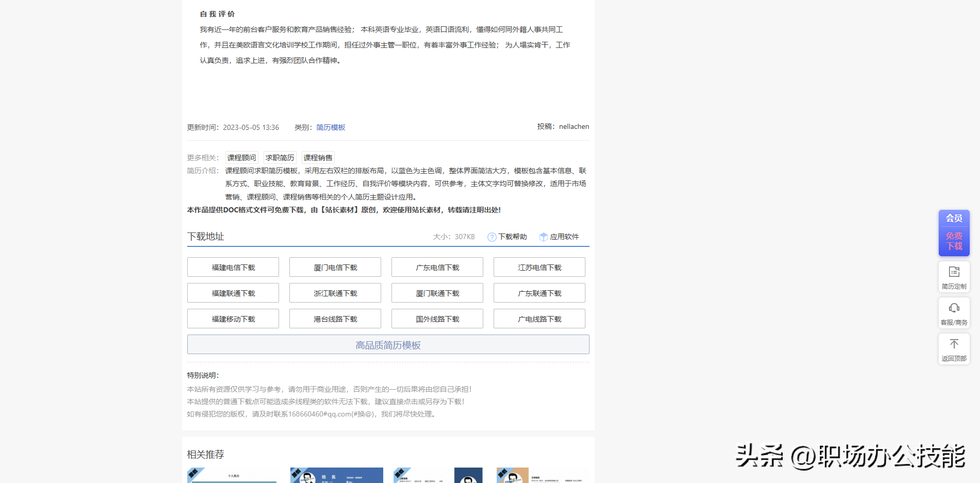Click 返回顶部 to scroll to top
Screen dimensions: 980x483
pos(954,349)
